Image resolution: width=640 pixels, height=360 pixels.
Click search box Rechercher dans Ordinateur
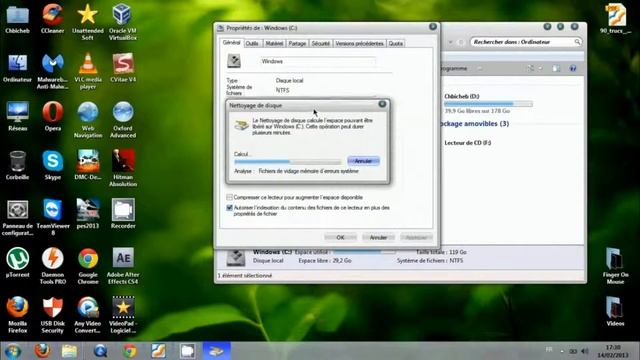[x=526, y=42]
